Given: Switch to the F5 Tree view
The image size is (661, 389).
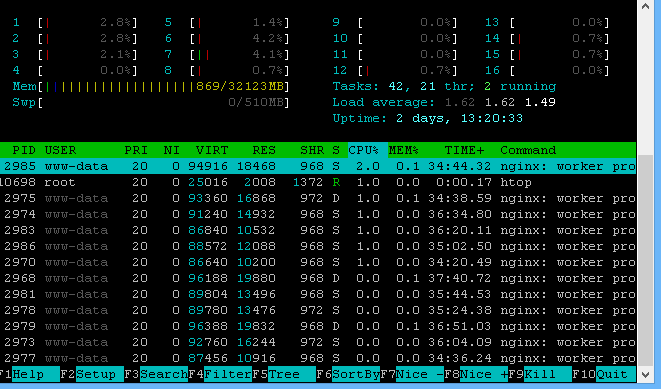Looking at the screenshot, I should (284, 374).
